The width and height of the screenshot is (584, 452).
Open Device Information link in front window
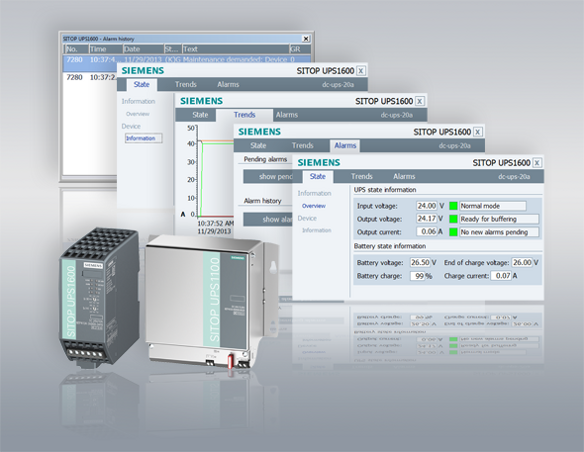coord(317,230)
